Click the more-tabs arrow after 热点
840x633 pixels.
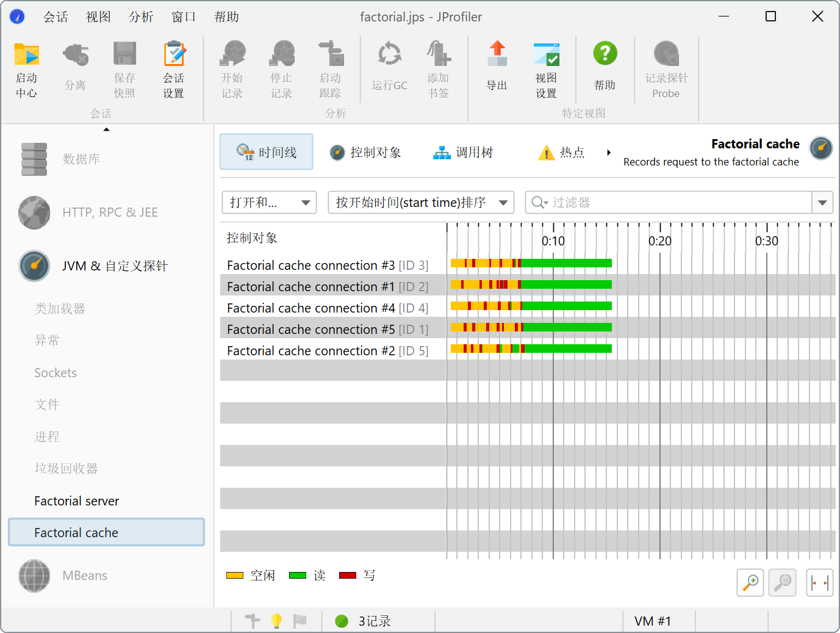[608, 153]
